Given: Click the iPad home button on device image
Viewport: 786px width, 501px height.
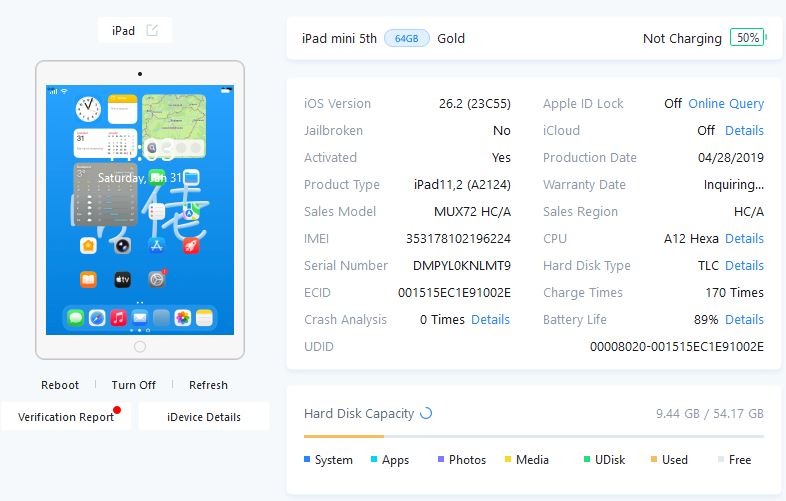Looking at the screenshot, I should 140,347.
